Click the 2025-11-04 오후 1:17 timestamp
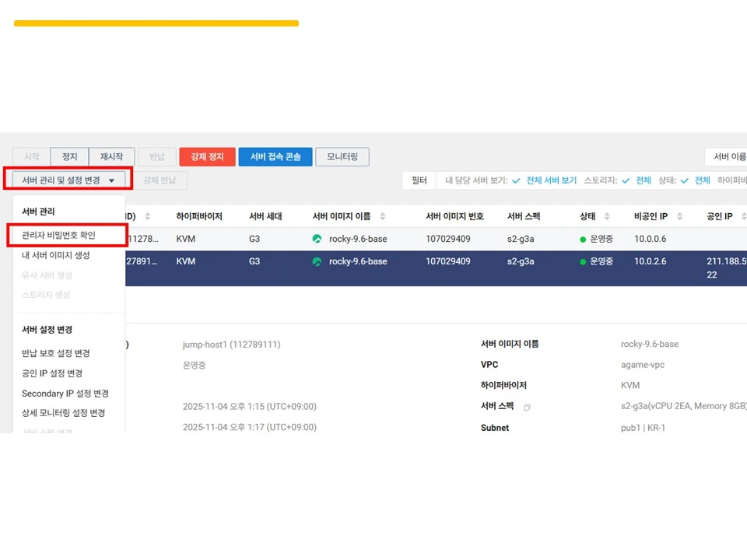The image size is (747, 560). 250,427
